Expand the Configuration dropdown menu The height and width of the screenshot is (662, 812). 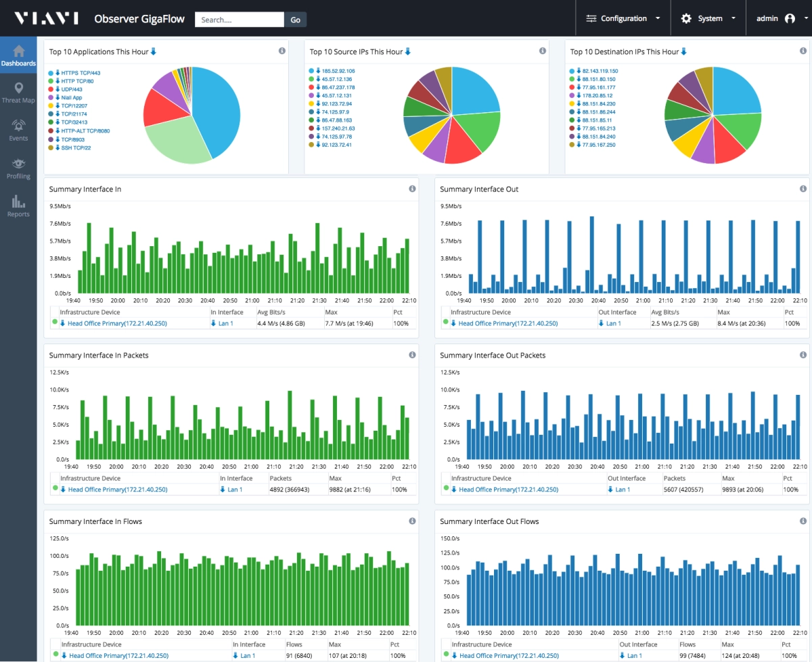pos(623,18)
